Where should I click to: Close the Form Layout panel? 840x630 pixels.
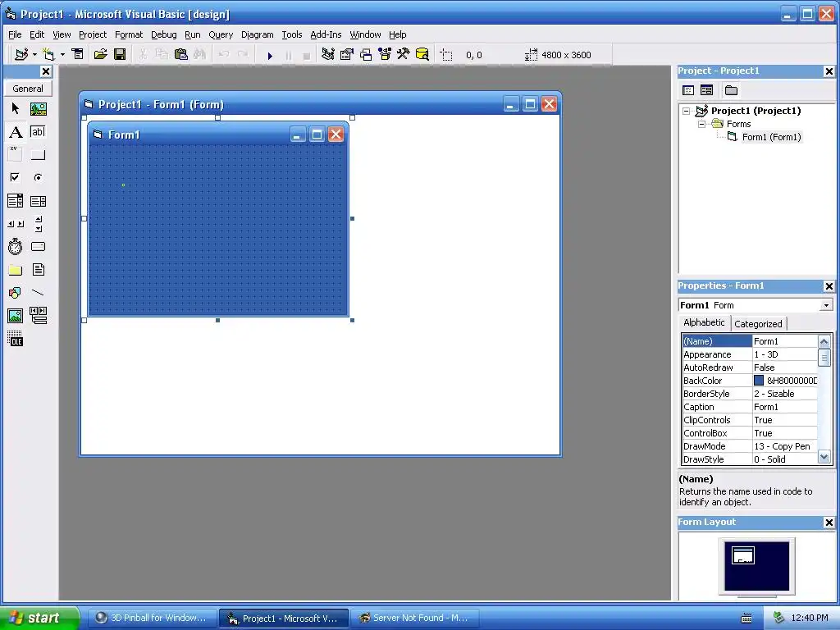click(x=829, y=523)
